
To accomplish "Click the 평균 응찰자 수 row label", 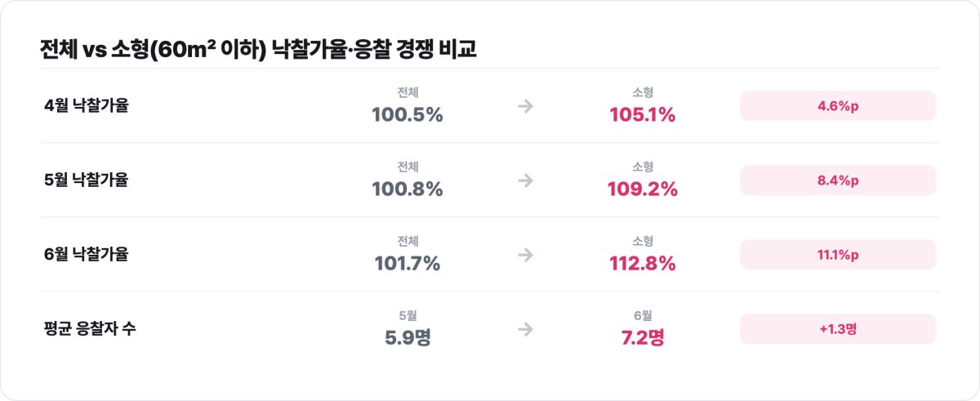I will tap(90, 329).
